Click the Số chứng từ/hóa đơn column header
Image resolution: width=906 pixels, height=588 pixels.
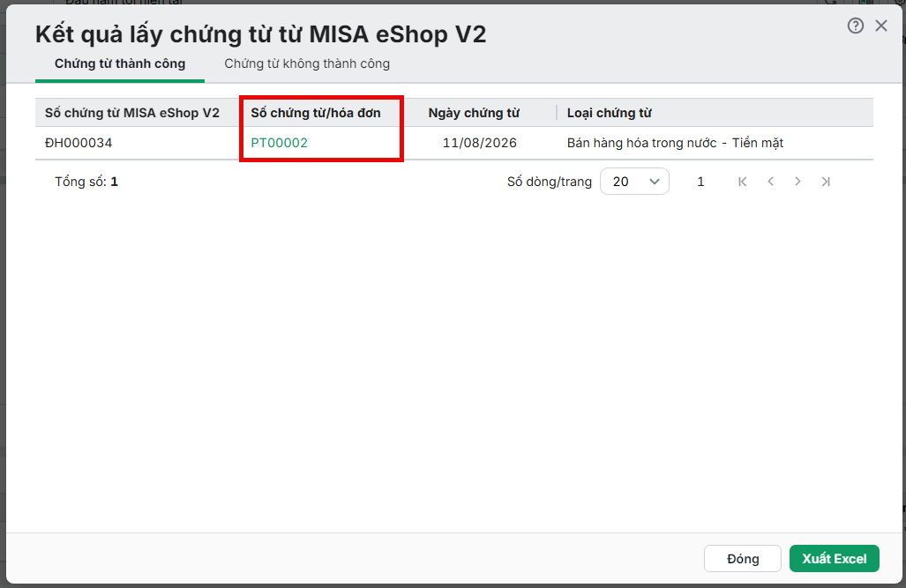(x=316, y=113)
